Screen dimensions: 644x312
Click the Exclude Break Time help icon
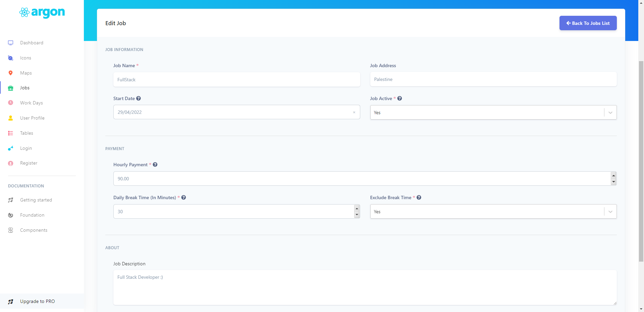coord(419,197)
